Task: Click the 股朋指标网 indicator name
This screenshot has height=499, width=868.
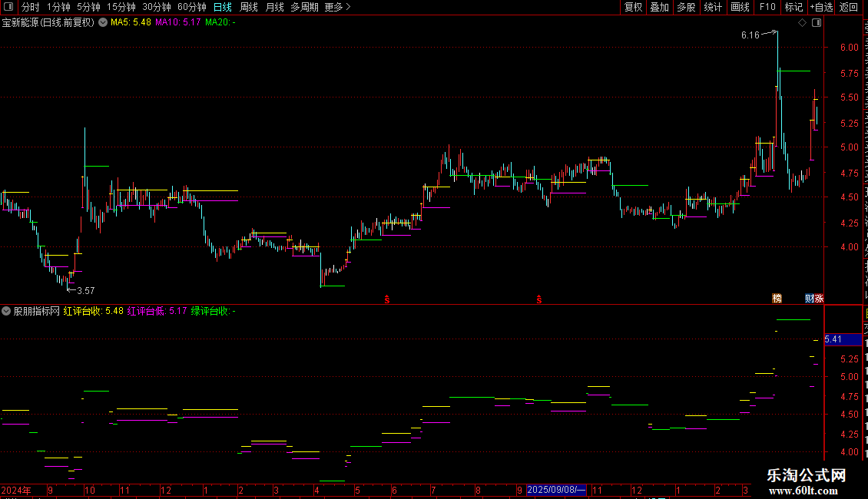Action: click(x=36, y=311)
